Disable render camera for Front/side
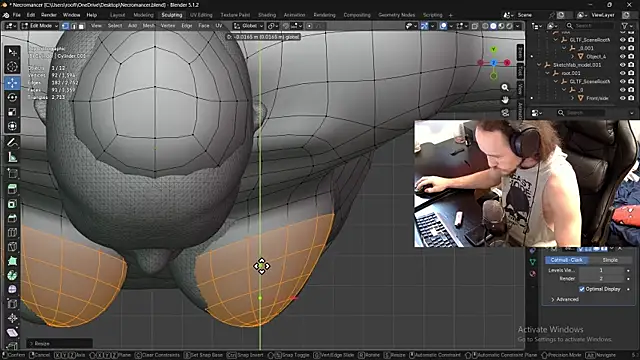640x360 pixels. coord(631,98)
